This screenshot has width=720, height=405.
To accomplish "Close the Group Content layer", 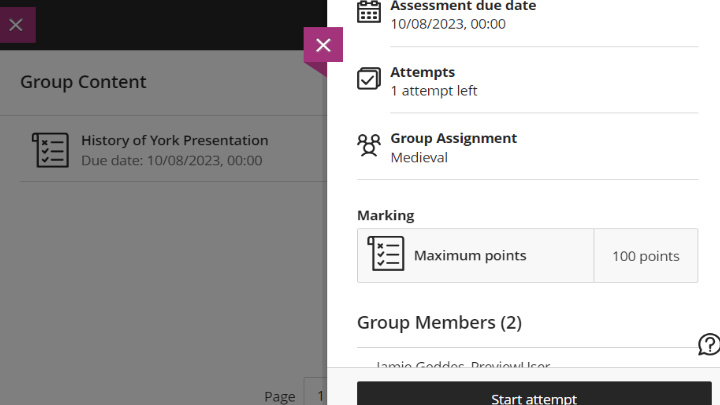I will [16, 24].
